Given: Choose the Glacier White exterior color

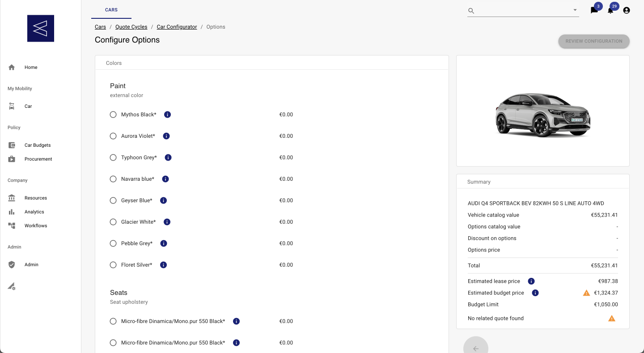Looking at the screenshot, I should (x=113, y=221).
